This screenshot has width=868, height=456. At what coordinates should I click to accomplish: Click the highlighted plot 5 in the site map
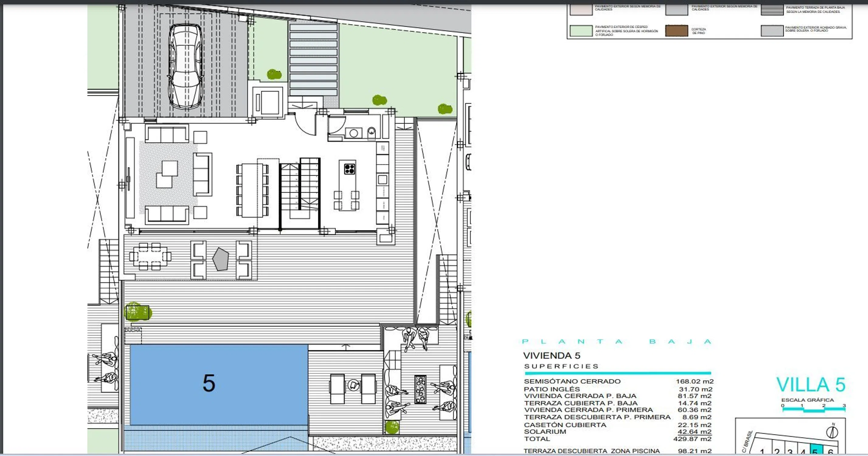click(816, 450)
